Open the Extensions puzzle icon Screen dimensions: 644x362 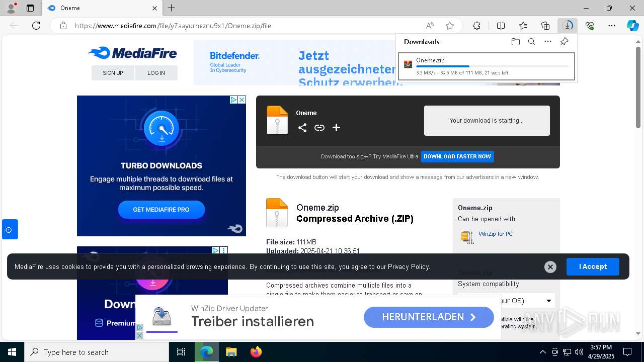tap(476, 26)
